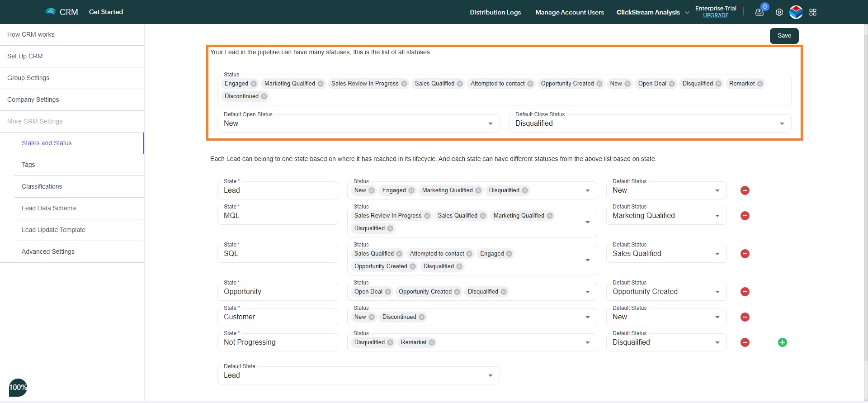
Task: Remove Sales Review In Progress from master status list
Action: click(404, 84)
